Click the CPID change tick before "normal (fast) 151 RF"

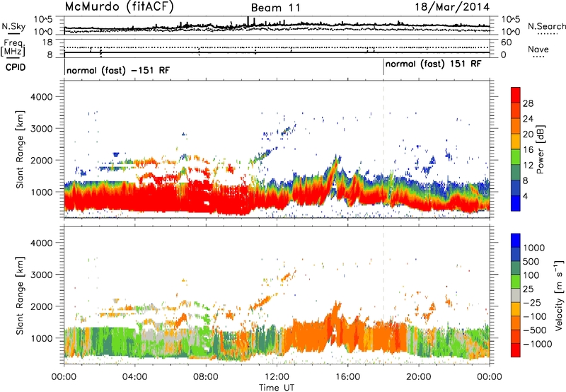383,67
